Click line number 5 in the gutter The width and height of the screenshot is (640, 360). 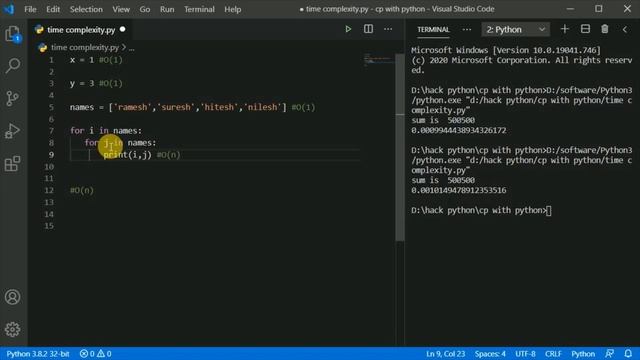[51, 107]
